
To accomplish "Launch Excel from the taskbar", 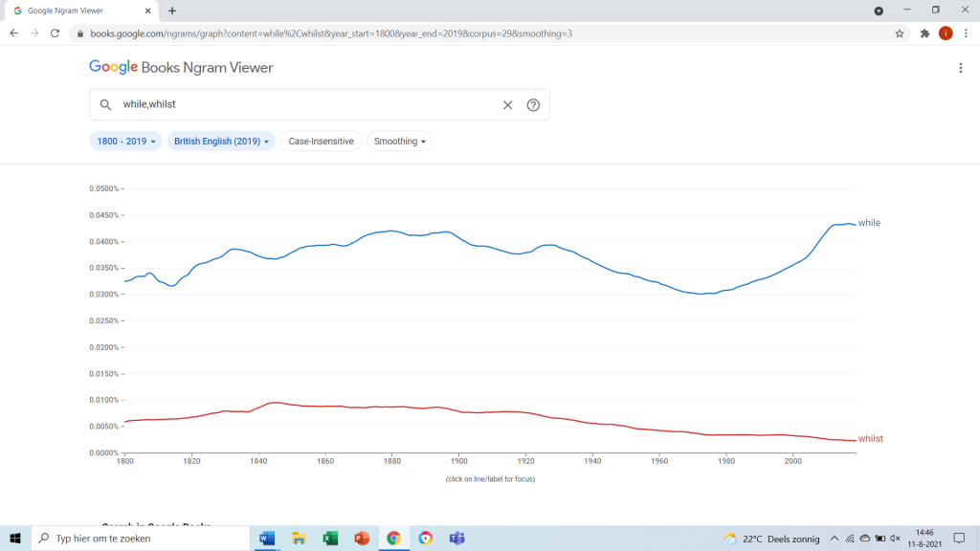I will point(330,539).
